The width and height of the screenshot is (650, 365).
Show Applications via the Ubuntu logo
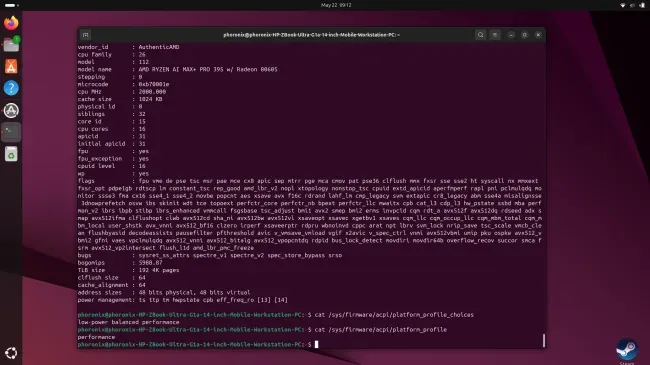(11, 353)
